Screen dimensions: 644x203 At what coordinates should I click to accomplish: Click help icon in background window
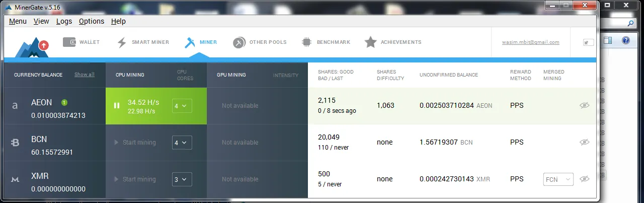point(625,40)
